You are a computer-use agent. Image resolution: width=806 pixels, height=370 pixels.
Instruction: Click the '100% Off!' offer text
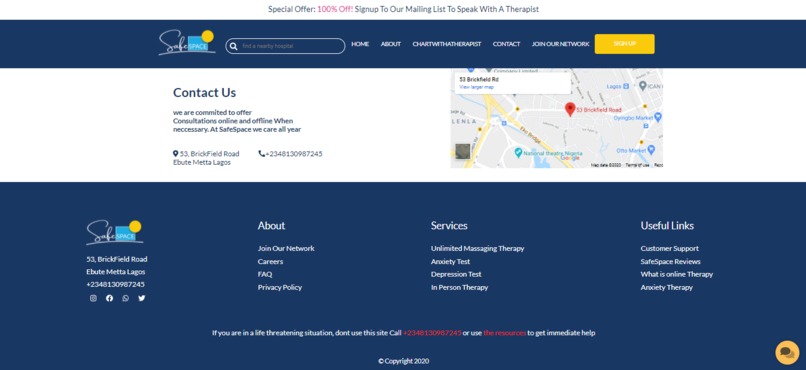coord(335,9)
